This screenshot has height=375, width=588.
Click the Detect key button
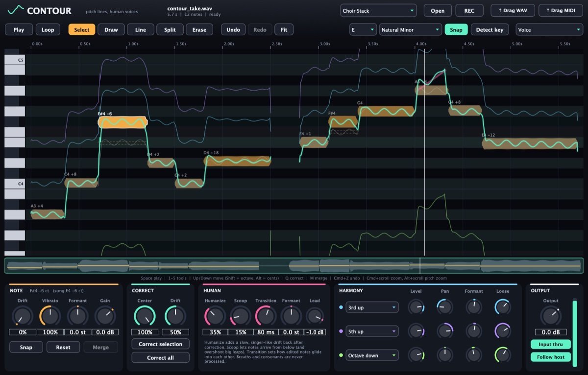pyautogui.click(x=490, y=29)
